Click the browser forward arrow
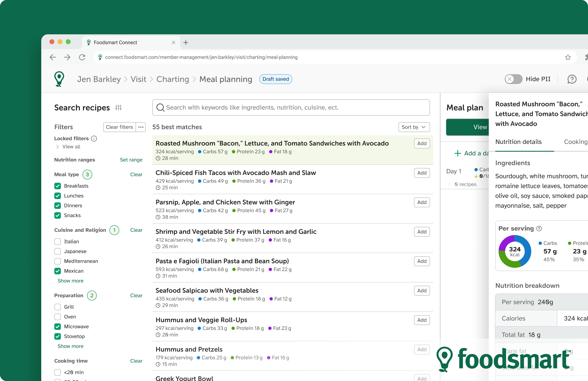588x381 pixels. (67, 57)
